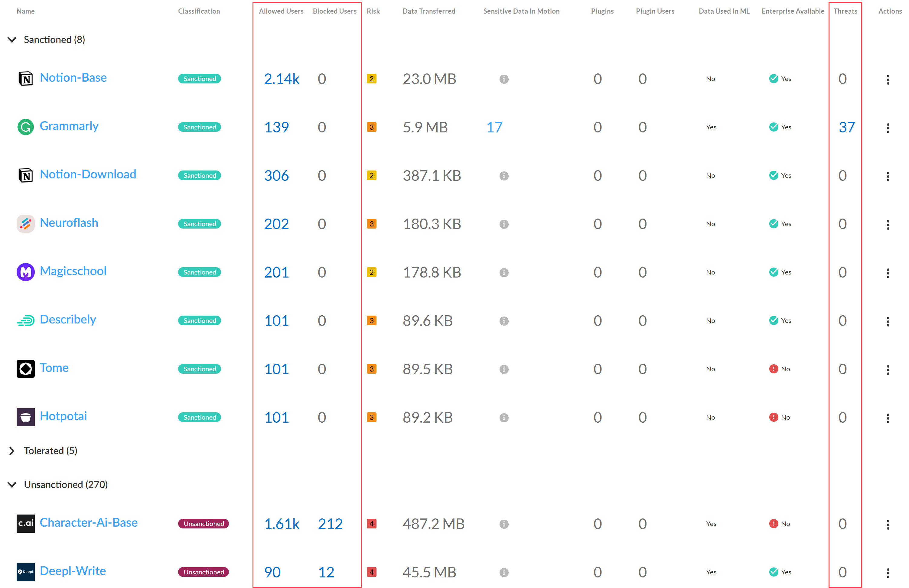The image size is (909, 588).
Task: Open kebab menu for Tome row
Action: point(888,370)
